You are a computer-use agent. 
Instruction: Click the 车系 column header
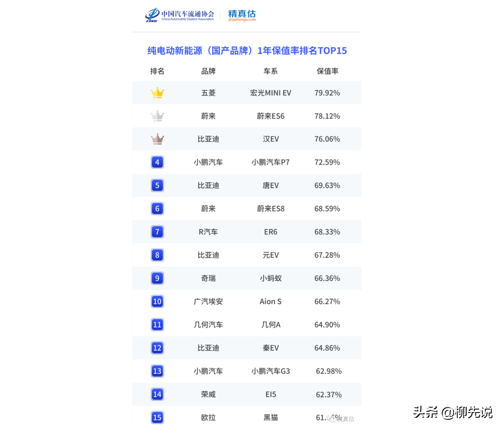pos(270,71)
